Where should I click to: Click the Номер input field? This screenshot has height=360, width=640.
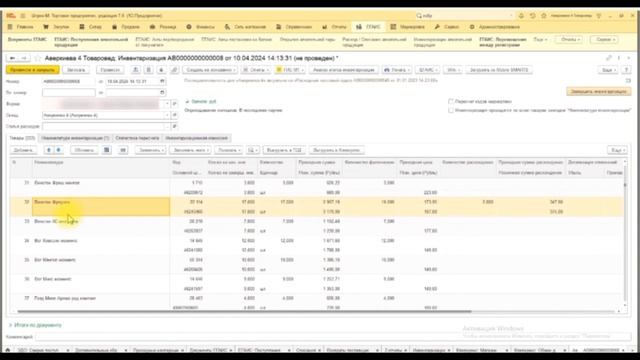click(69, 81)
